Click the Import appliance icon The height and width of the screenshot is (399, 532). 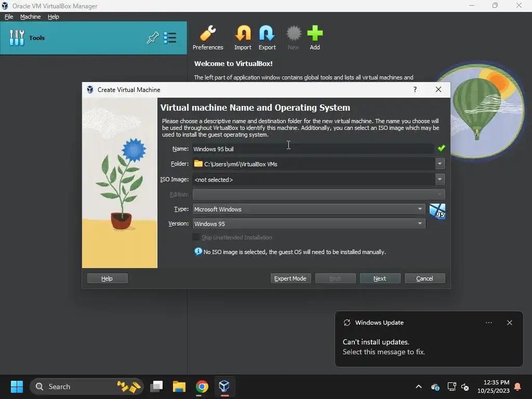[x=243, y=37]
